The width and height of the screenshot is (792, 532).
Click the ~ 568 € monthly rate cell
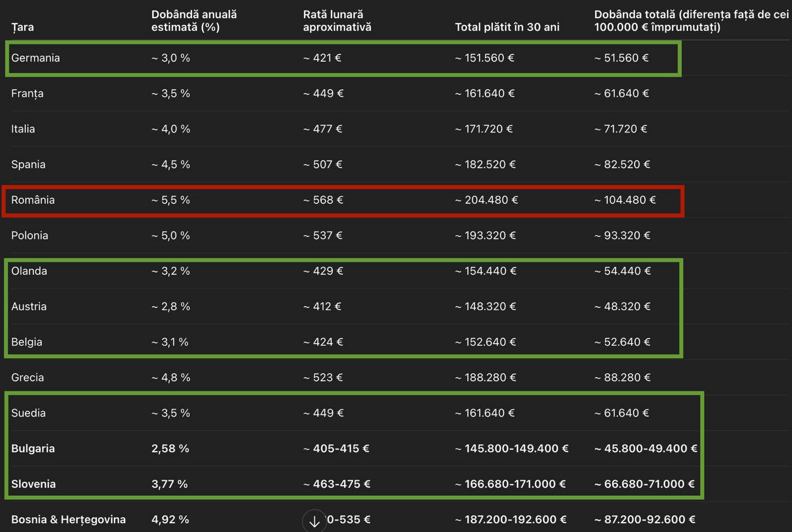(x=323, y=200)
